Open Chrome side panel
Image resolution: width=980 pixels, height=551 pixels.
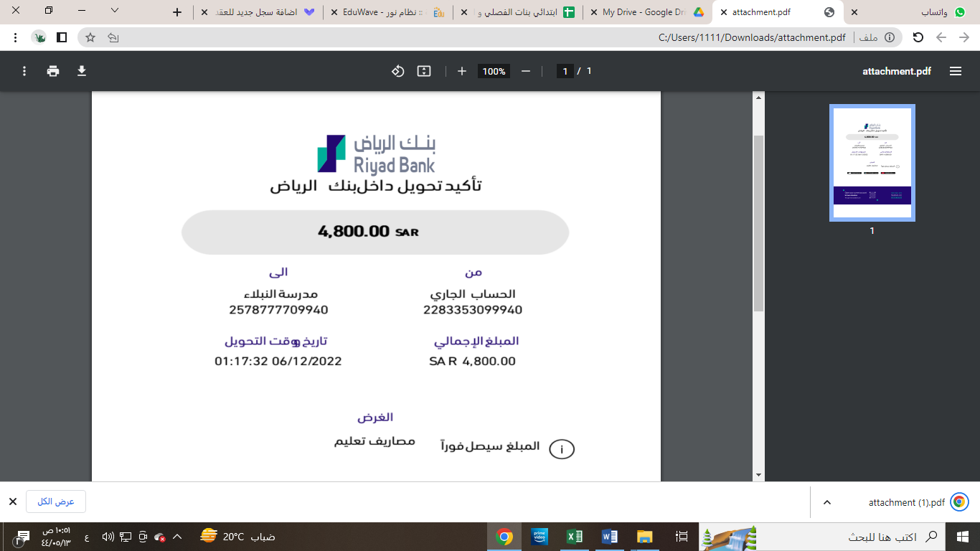[62, 37]
